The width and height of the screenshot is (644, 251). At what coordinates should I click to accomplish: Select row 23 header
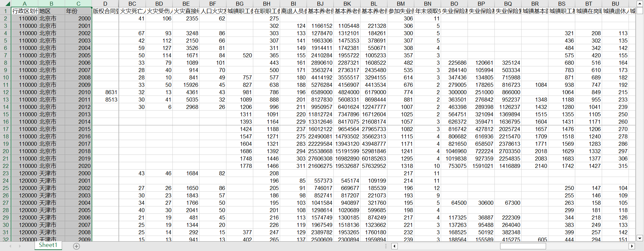5,173
